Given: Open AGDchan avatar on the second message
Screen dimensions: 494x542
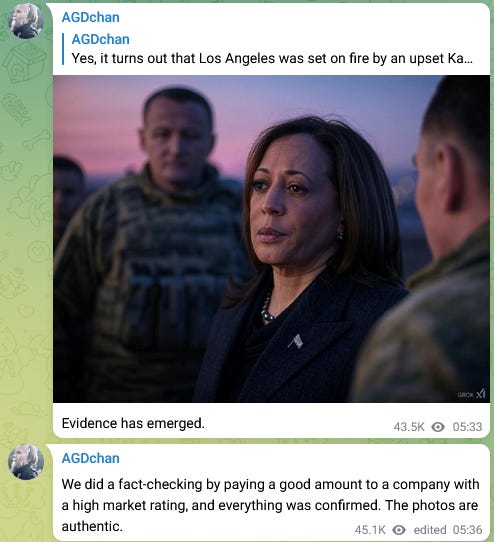Looking at the screenshot, I should click(26, 462).
